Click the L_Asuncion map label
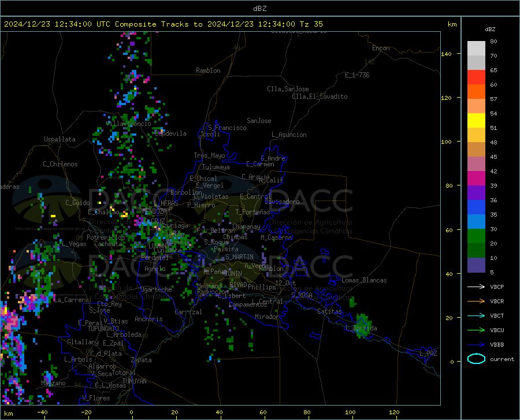This screenshot has width=520, height=420. 289,135
